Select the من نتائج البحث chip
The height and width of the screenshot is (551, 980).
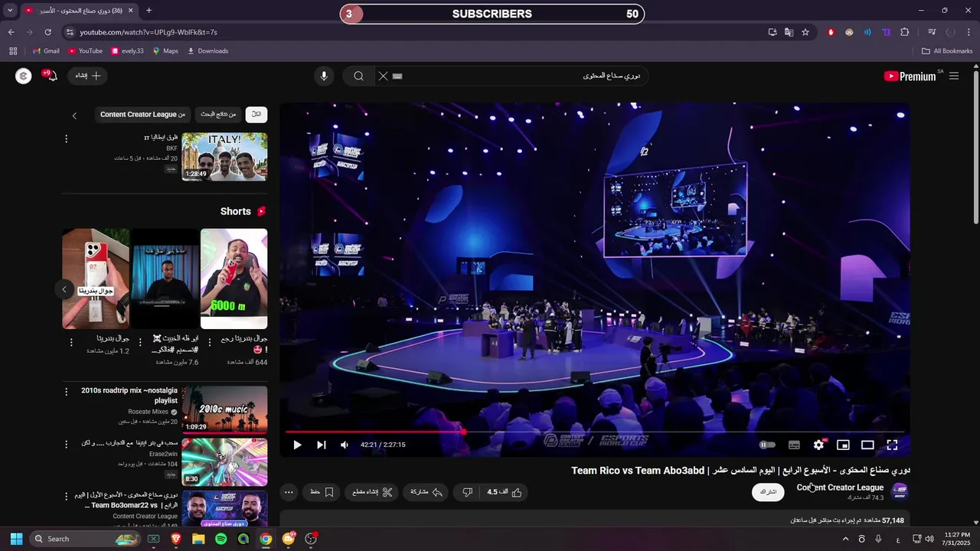click(x=218, y=114)
